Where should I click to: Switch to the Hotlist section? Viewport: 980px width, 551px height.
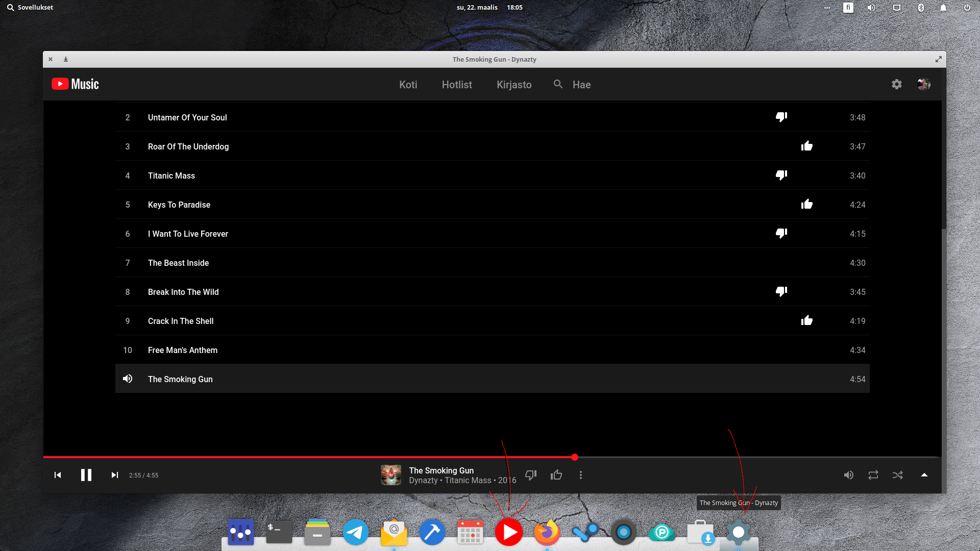456,85
